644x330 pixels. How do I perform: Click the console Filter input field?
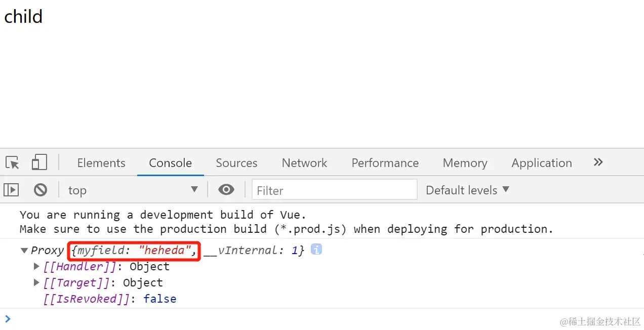tap(335, 190)
